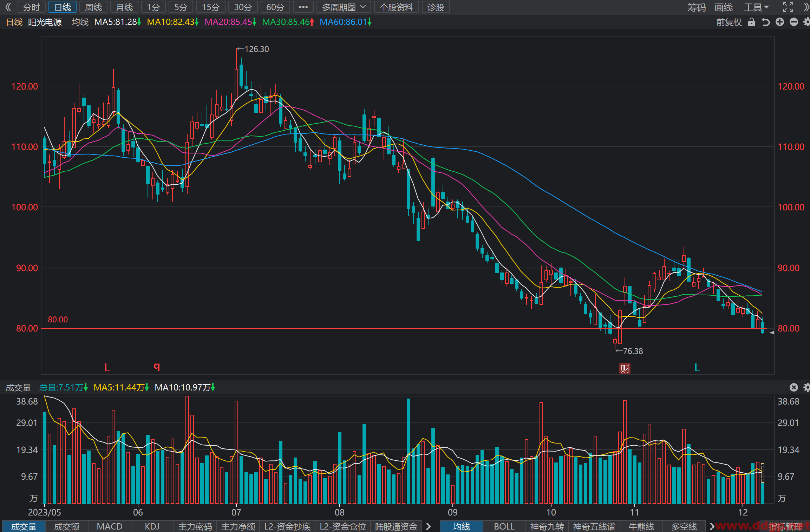The image size is (810, 532).
Task: Click volume MA10:10.97万 label
Action: (185, 387)
